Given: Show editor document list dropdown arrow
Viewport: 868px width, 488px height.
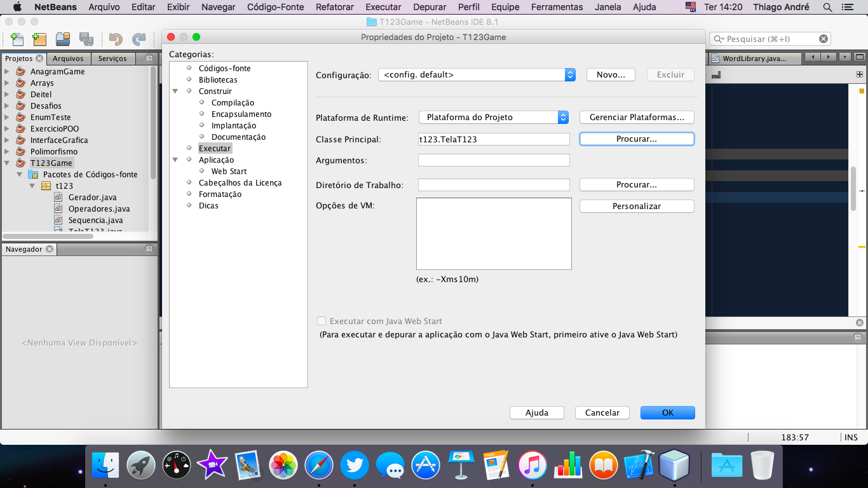Looking at the screenshot, I should tap(844, 57).
